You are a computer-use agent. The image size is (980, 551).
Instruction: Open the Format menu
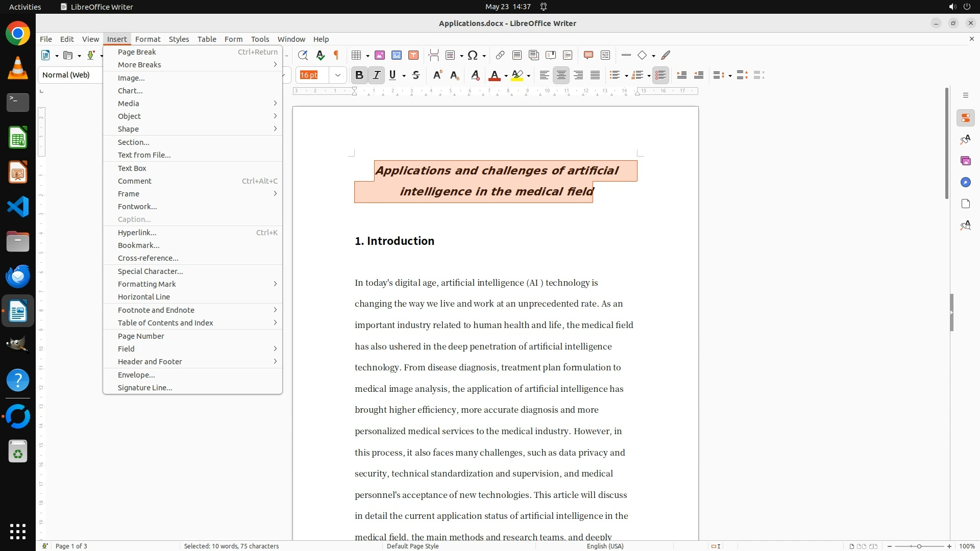(x=148, y=39)
